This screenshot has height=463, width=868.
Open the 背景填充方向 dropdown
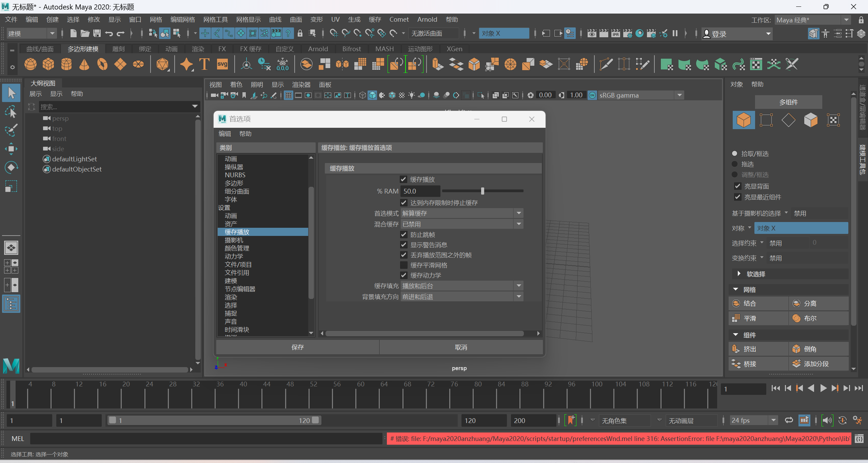(x=462, y=297)
